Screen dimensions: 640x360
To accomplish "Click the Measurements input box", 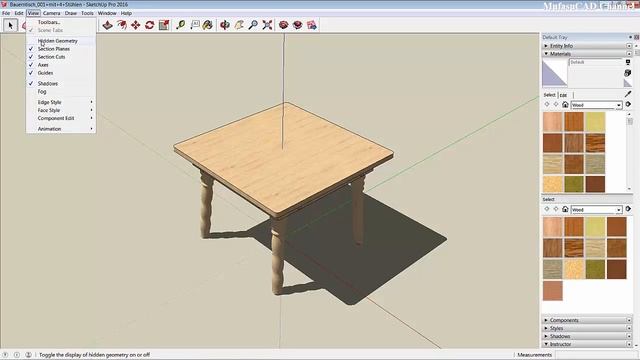I will click(x=597, y=355).
